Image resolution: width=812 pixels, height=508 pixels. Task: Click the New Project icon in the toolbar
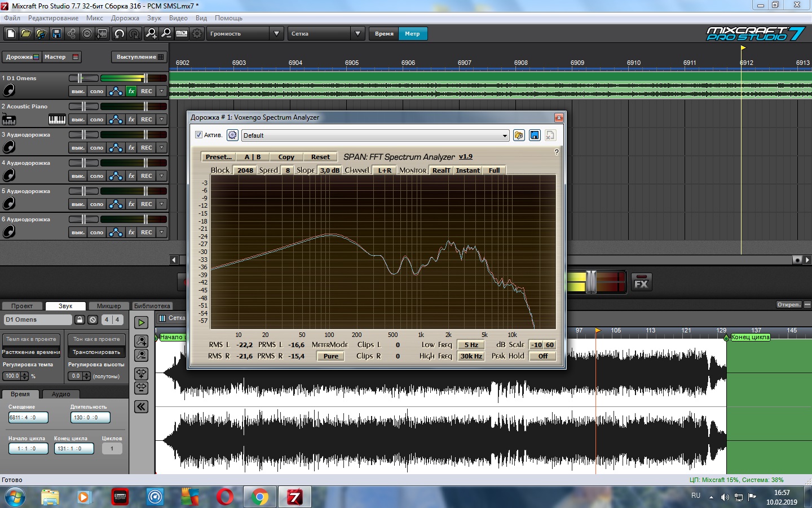tap(11, 34)
